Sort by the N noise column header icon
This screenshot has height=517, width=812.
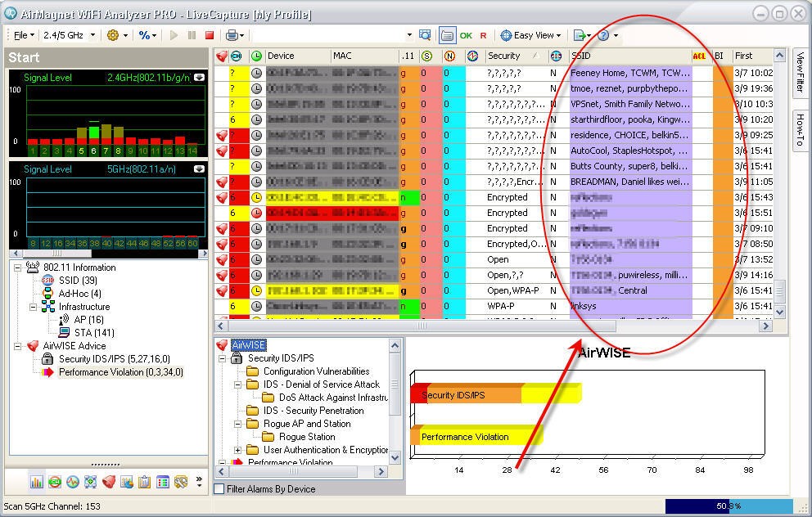[x=449, y=56]
